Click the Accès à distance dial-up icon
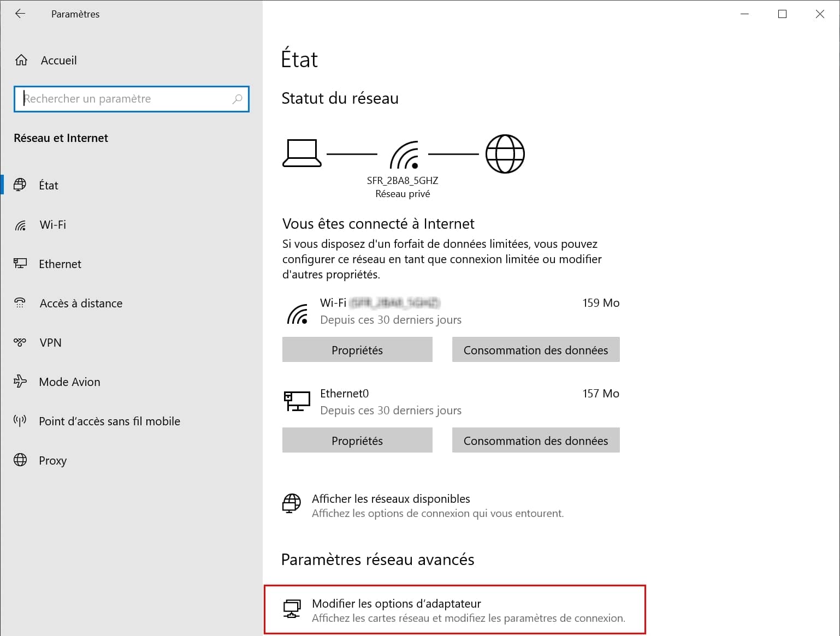 click(20, 304)
